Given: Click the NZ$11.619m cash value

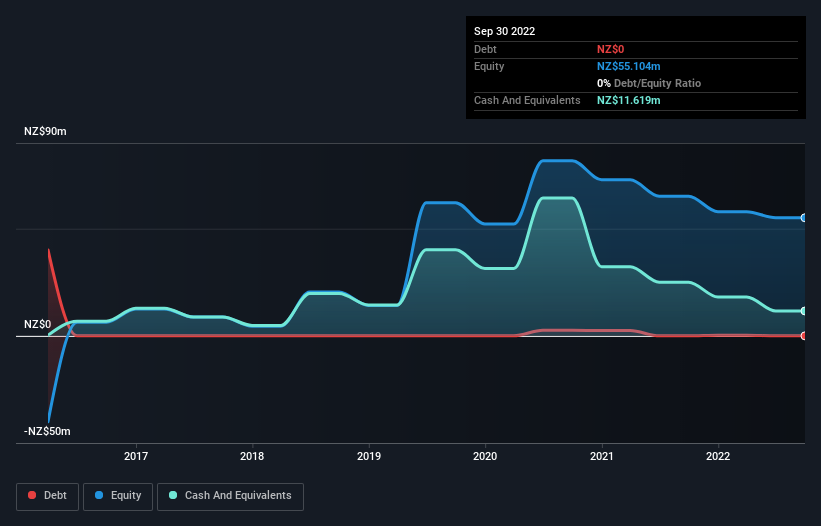Looking at the screenshot, I should 628,100.
